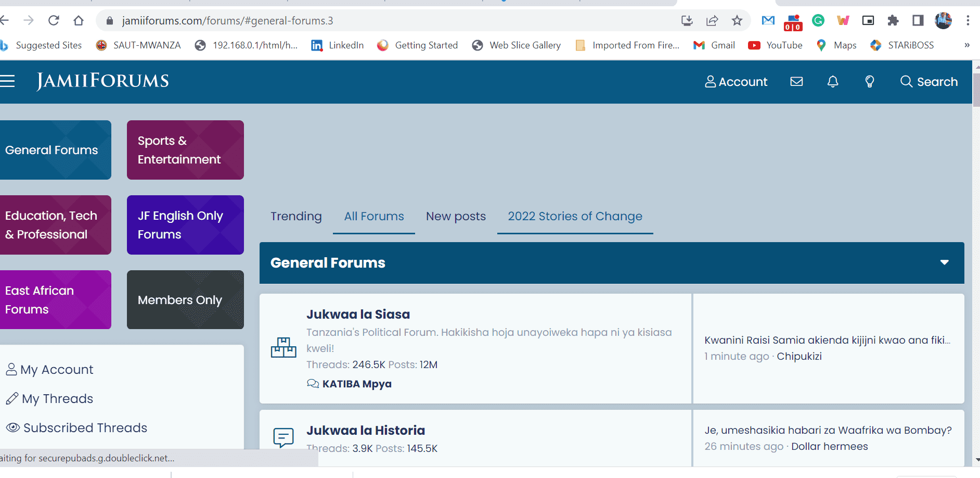Bookmark this page with the star icon
This screenshot has width=980, height=478.
tap(737, 20)
